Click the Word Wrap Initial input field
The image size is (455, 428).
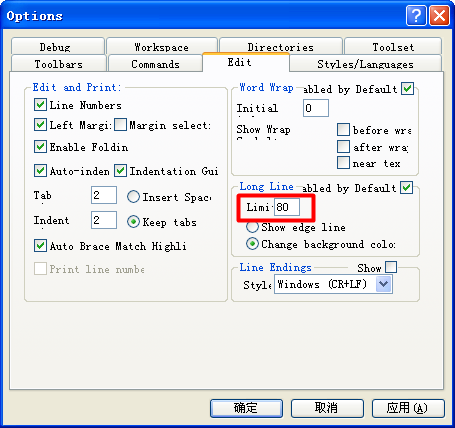tap(316, 108)
